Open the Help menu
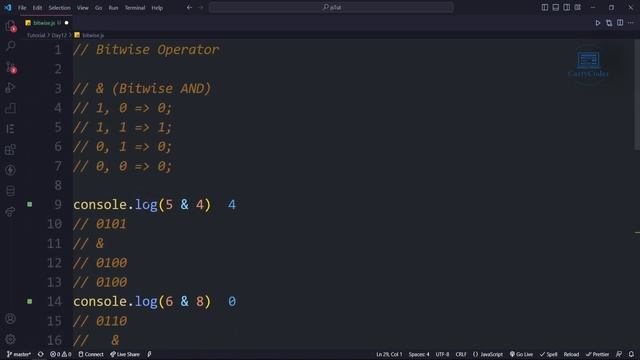Screen dimensions: 640x360 pyautogui.click(x=157, y=8)
